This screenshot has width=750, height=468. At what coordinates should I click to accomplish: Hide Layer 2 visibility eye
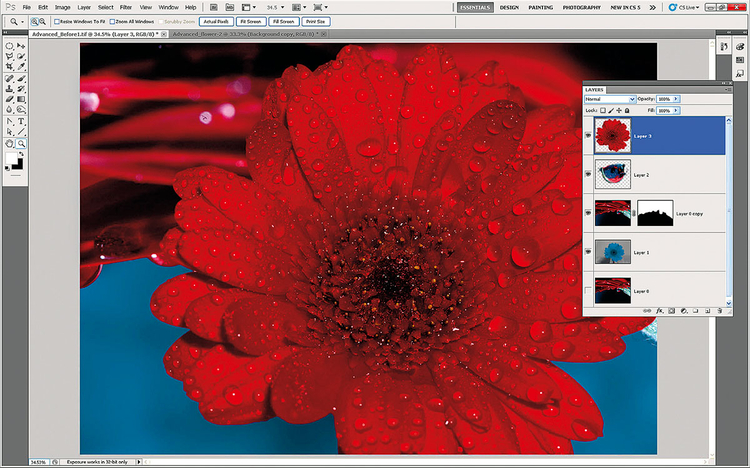[x=588, y=174]
